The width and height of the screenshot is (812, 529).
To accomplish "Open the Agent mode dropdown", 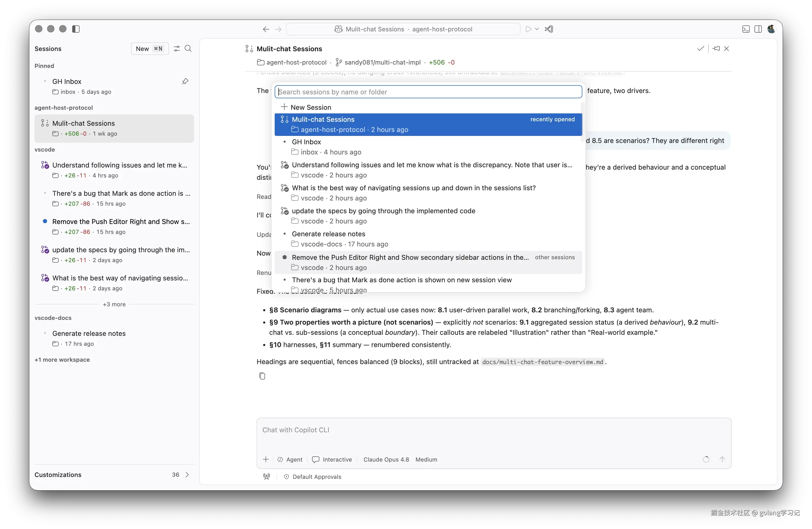I will tap(290, 460).
